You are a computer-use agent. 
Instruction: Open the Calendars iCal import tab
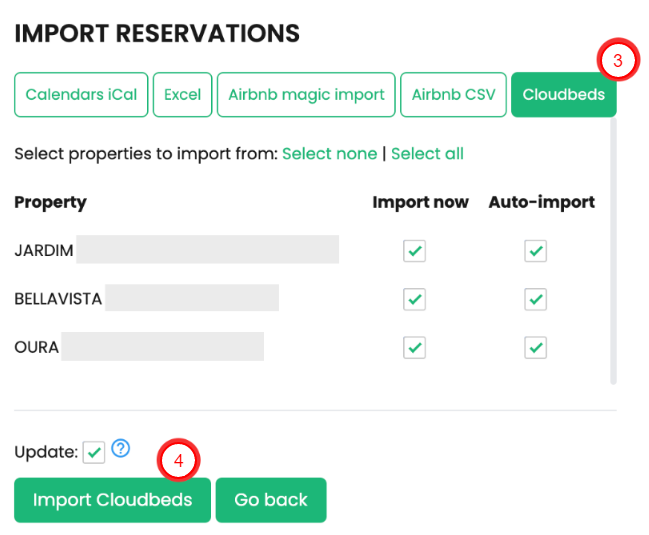click(x=81, y=95)
